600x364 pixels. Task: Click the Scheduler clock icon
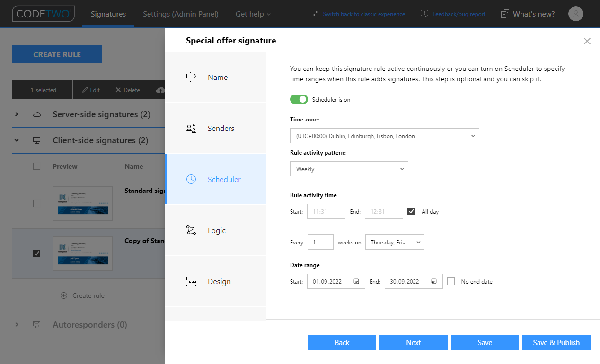coord(191,179)
